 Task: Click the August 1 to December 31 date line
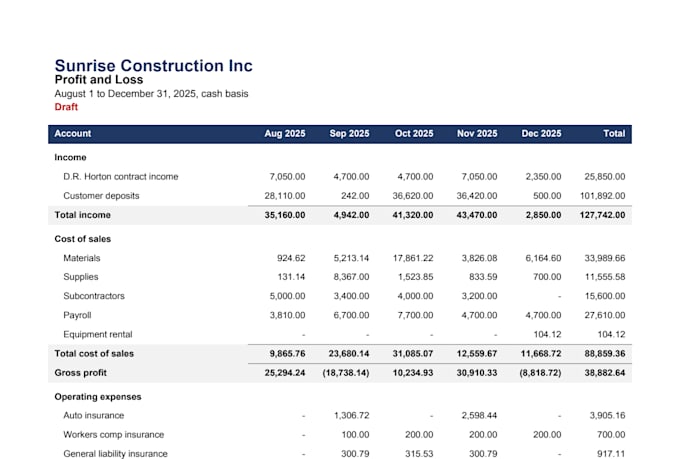click(x=151, y=94)
